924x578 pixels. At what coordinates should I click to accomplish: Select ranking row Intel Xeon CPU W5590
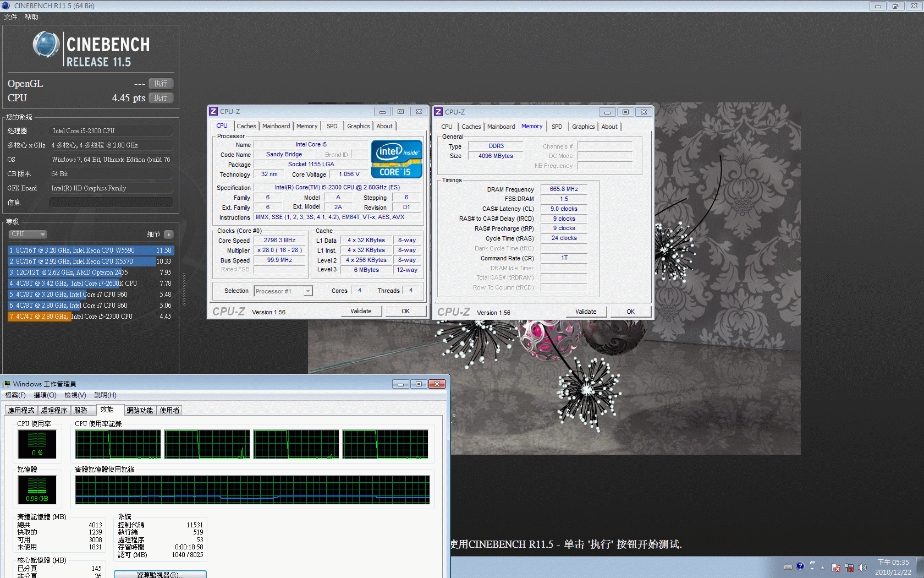click(x=90, y=250)
